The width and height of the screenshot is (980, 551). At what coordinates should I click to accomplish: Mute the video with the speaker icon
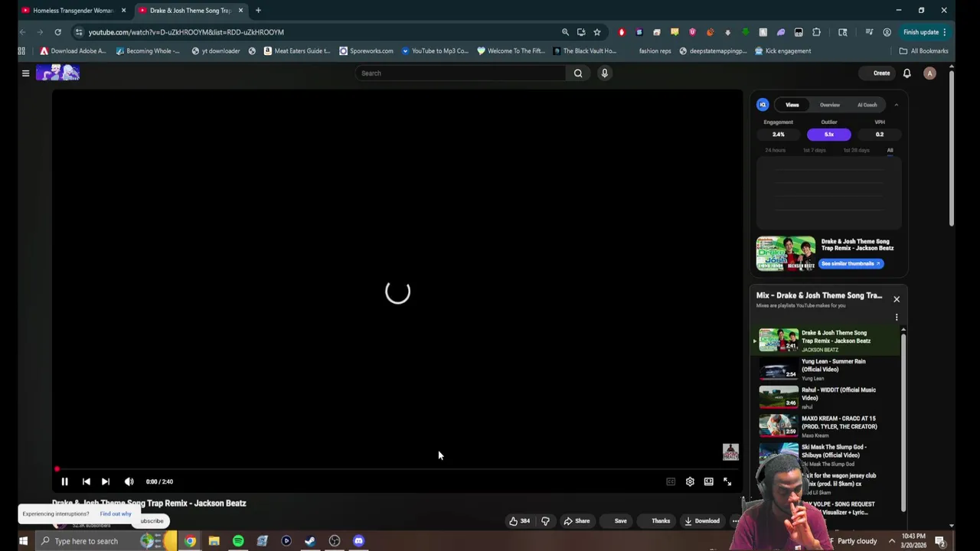129,481
